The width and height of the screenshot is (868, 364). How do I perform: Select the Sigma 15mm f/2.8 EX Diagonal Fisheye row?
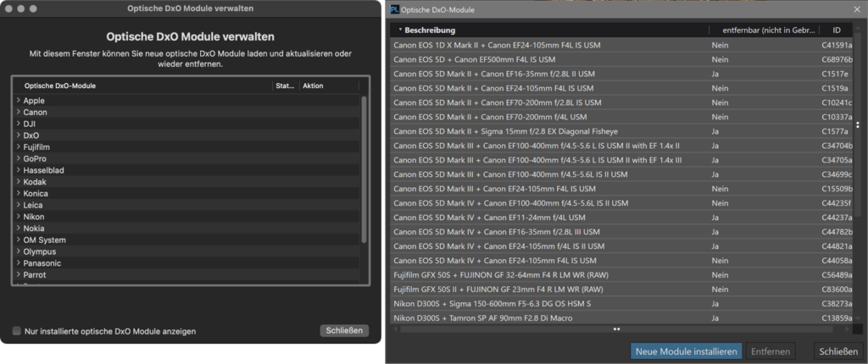[622, 131]
